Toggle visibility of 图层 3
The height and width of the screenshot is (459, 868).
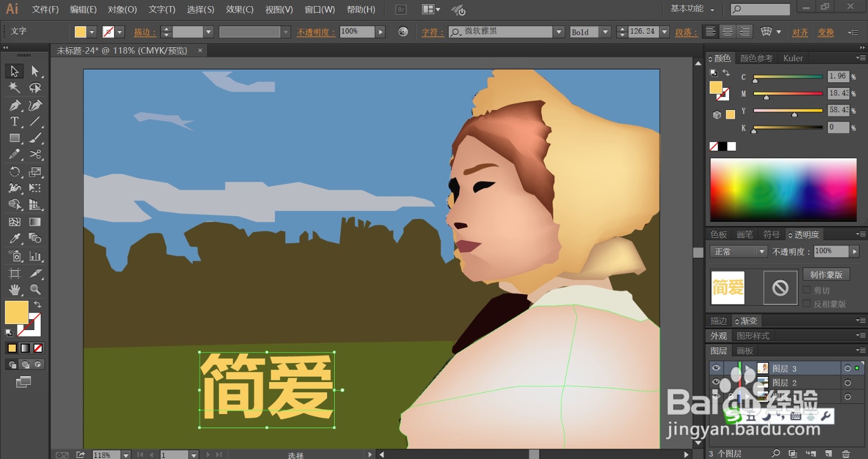click(716, 368)
